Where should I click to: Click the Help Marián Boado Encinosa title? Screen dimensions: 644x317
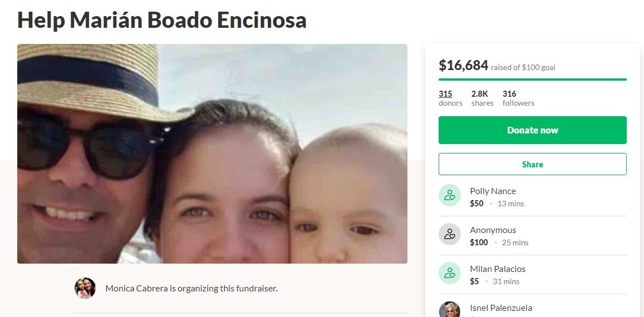(162, 19)
